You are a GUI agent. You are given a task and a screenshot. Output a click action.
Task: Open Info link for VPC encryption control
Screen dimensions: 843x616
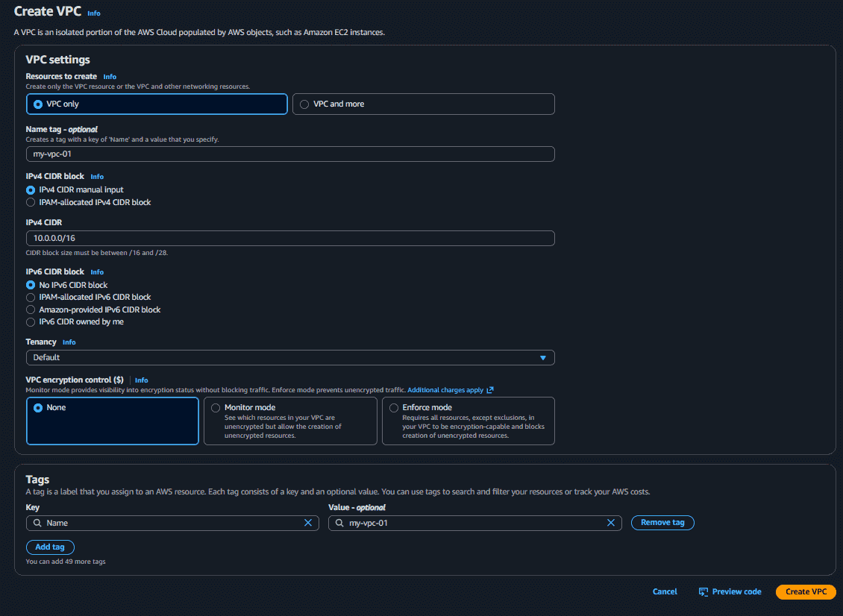pyautogui.click(x=142, y=380)
